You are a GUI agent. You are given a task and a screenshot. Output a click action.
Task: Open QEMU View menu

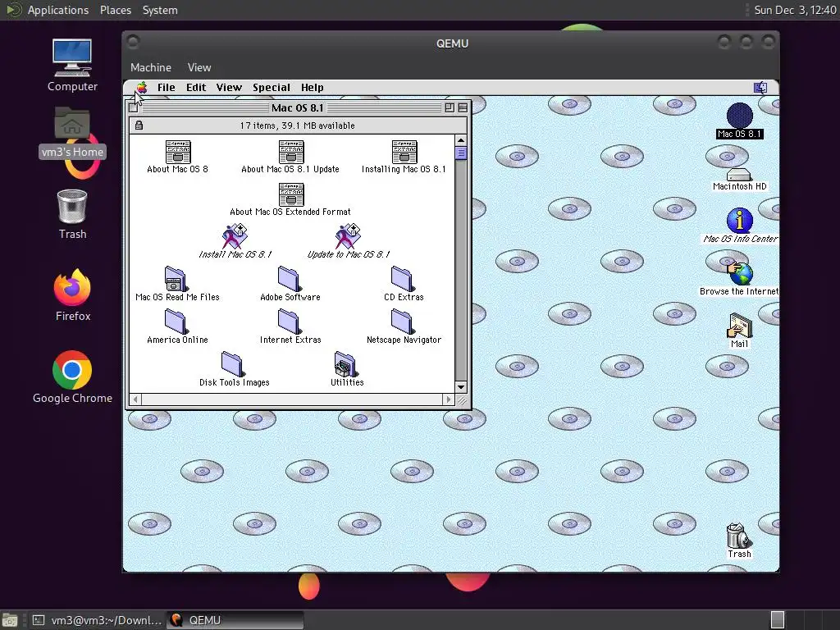pyautogui.click(x=199, y=67)
